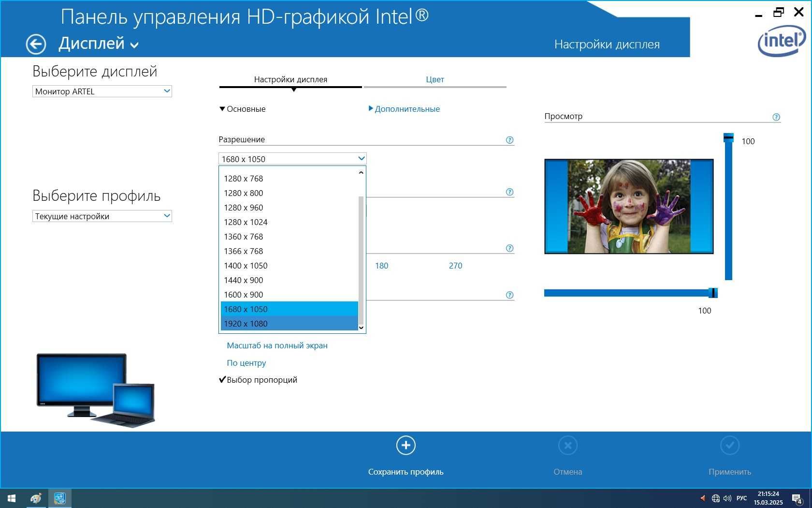Open the notification center icon

tap(797, 499)
